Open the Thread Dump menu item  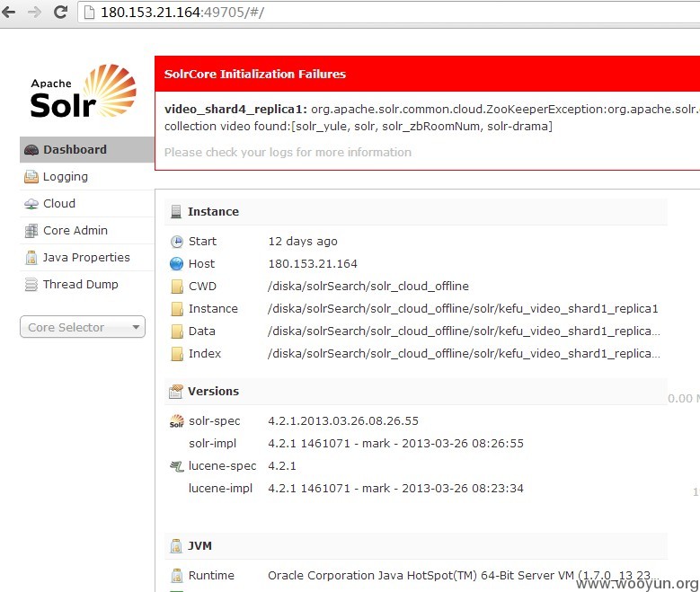pos(87,284)
